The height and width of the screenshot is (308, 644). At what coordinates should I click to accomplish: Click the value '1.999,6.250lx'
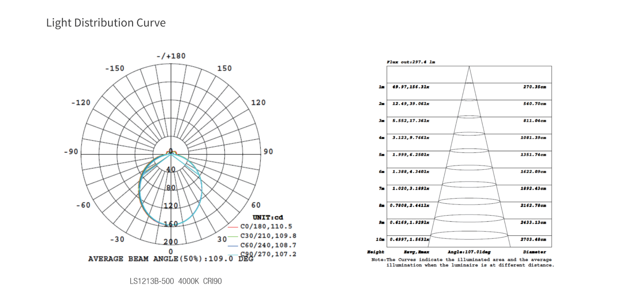[411, 155]
